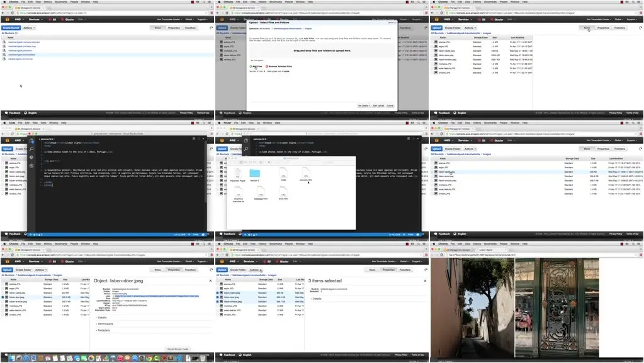Viewport: 644px width, 363px height.
Task: Click the drag and drop upload area
Action: pos(322,50)
